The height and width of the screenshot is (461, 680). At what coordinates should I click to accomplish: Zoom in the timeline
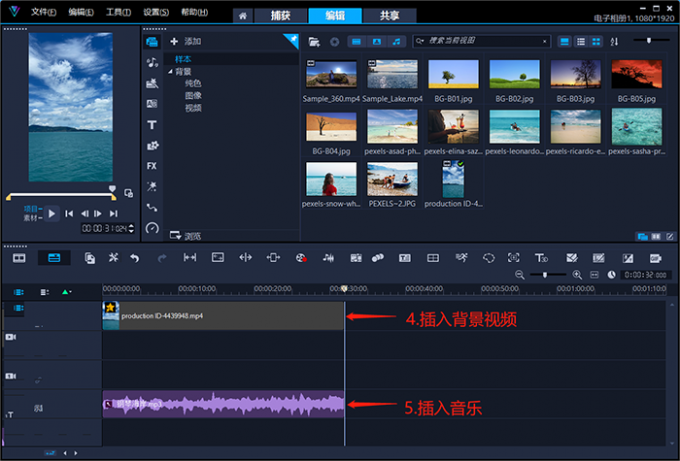[x=577, y=275]
